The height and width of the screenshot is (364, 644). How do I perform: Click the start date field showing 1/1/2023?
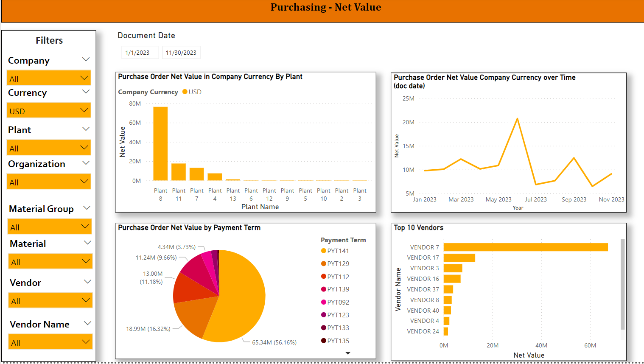click(x=140, y=52)
